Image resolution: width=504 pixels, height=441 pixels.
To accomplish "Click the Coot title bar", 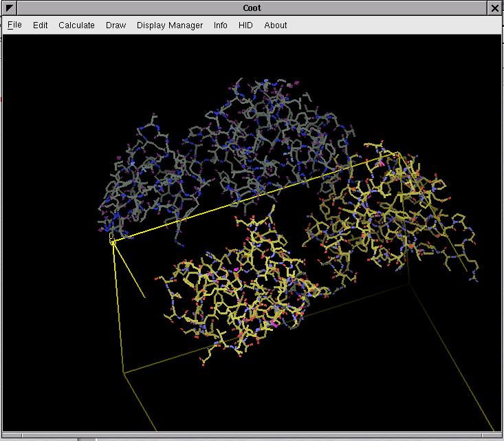I will (252, 8).
